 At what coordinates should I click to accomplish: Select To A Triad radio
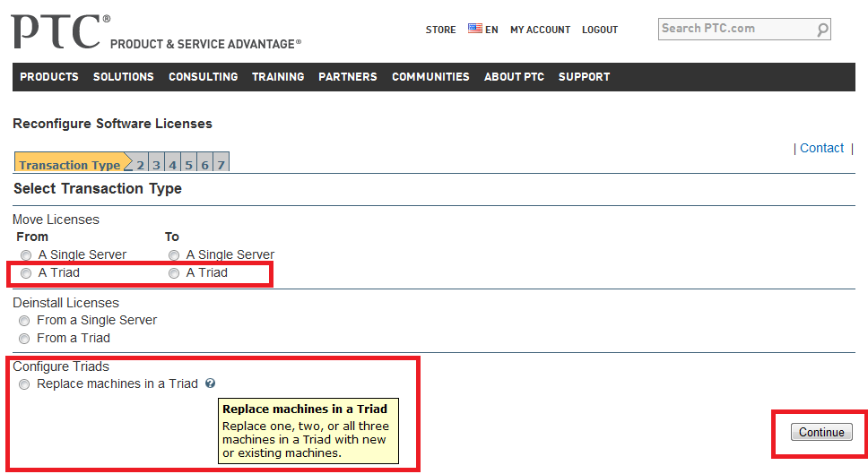174,273
